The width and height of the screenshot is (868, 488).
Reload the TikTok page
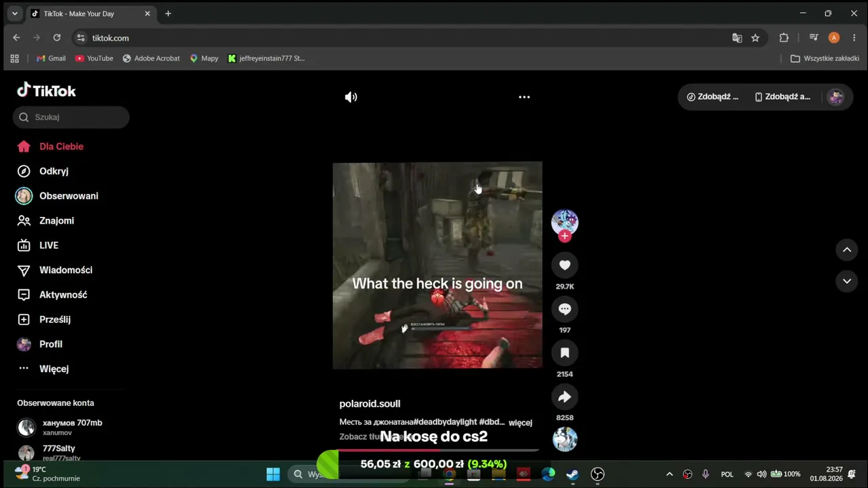pos(57,38)
